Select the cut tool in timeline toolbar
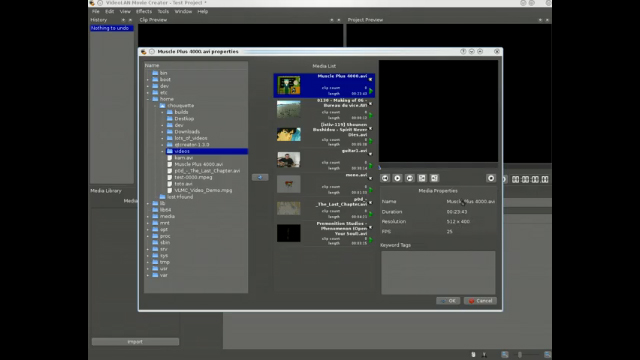This screenshot has height=360, width=640. tap(484, 355)
